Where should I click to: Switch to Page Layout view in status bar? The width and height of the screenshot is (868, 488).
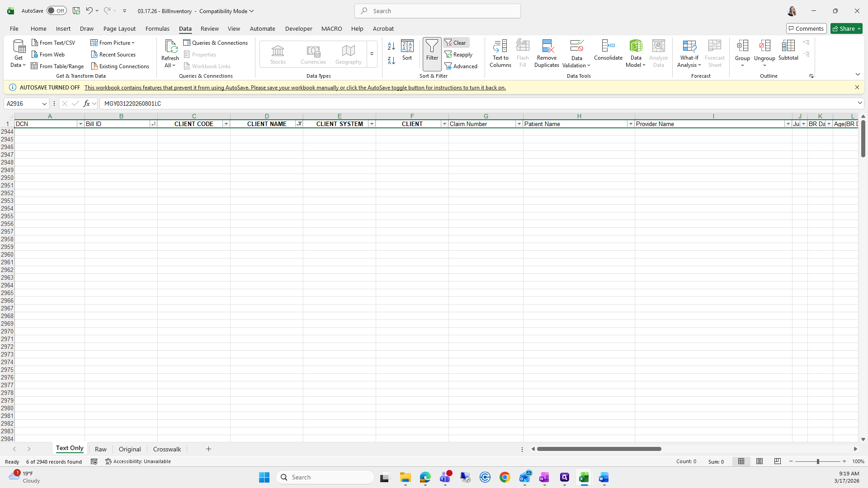point(759,461)
